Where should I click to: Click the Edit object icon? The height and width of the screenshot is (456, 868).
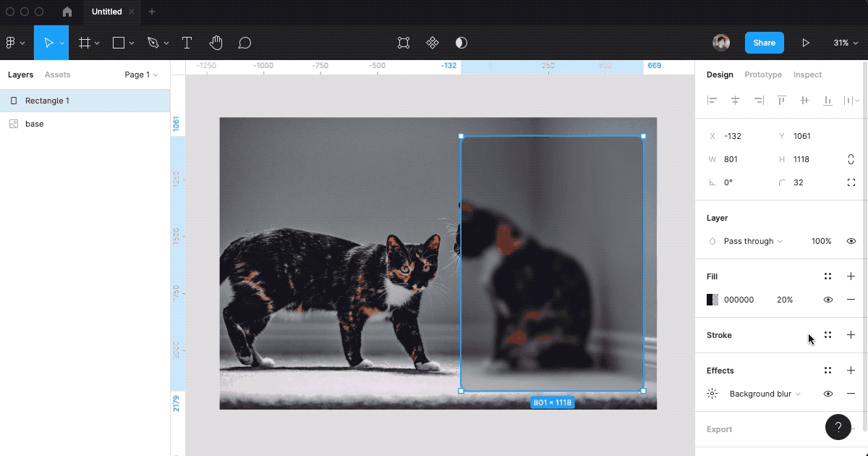point(402,43)
